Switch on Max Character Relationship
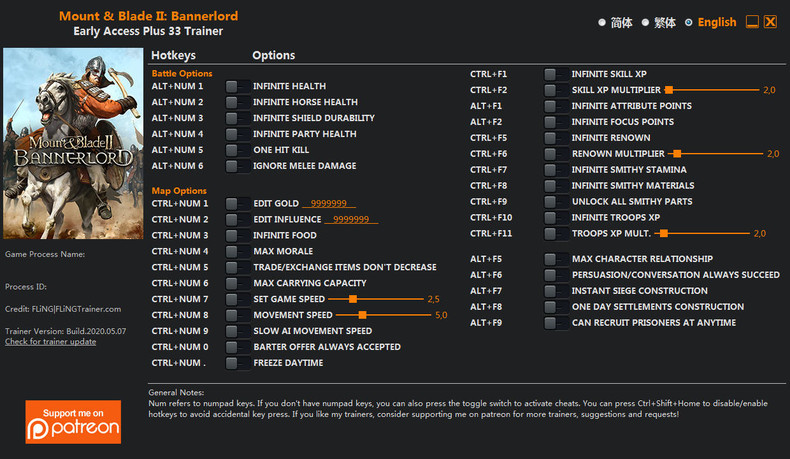 [556, 259]
